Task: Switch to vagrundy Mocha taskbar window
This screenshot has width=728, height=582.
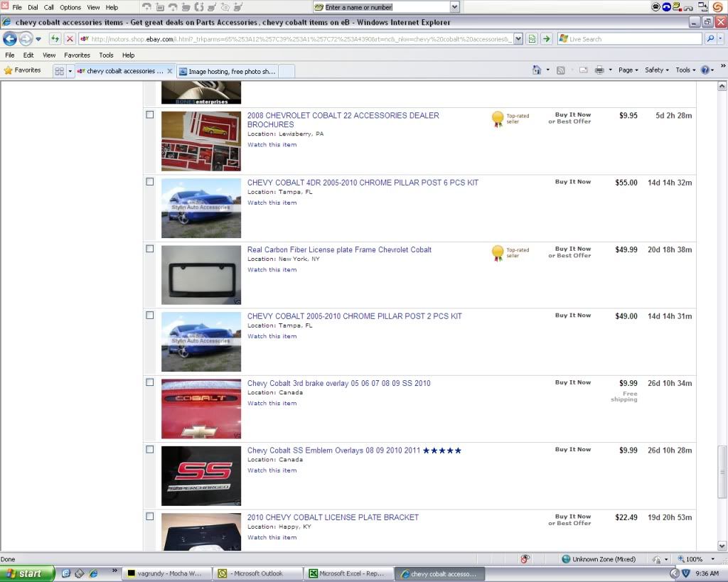Action: [x=168, y=573]
